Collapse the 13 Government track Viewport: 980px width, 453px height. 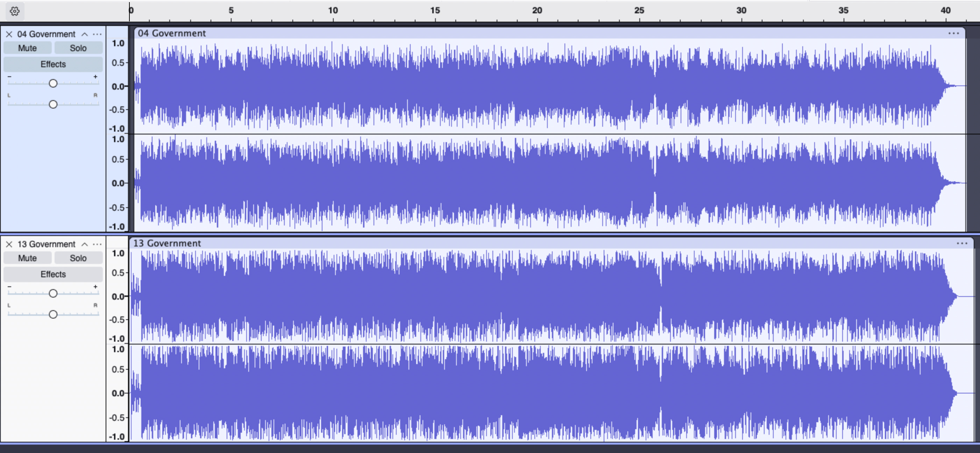pyautogui.click(x=84, y=244)
